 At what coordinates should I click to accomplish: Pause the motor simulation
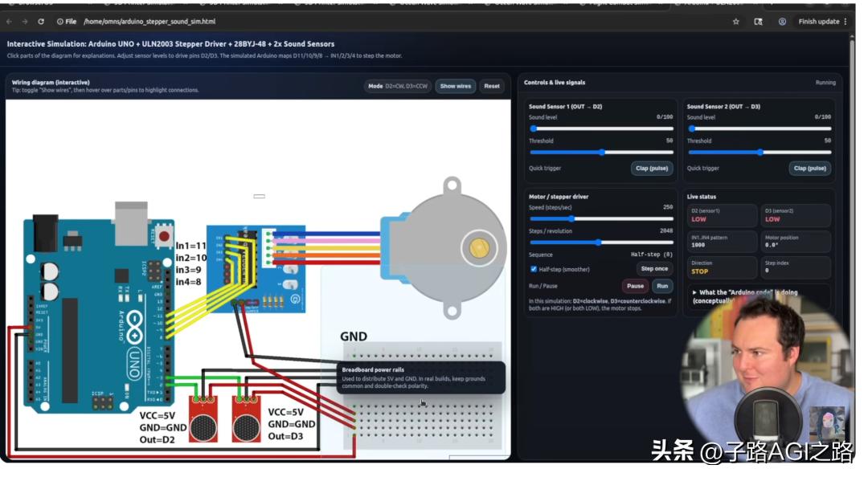[x=635, y=286]
